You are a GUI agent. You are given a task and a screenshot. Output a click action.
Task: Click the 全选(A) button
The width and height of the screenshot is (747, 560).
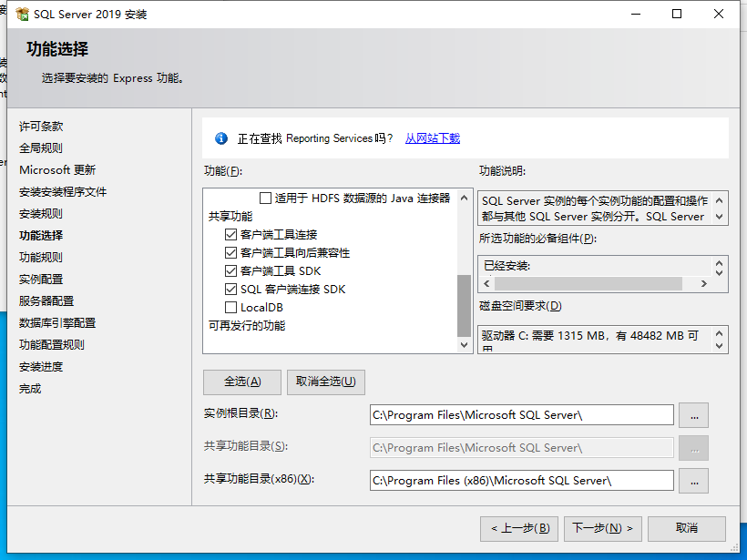point(242,382)
